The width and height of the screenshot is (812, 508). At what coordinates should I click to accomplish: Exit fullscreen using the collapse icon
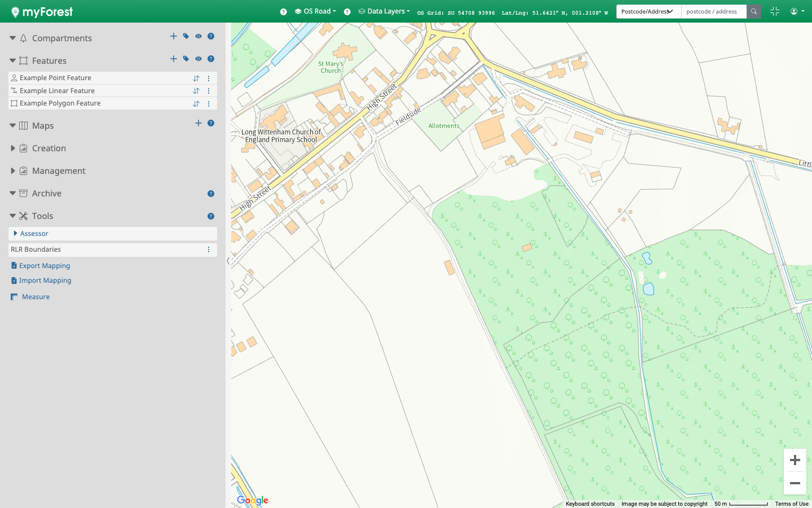pos(774,11)
